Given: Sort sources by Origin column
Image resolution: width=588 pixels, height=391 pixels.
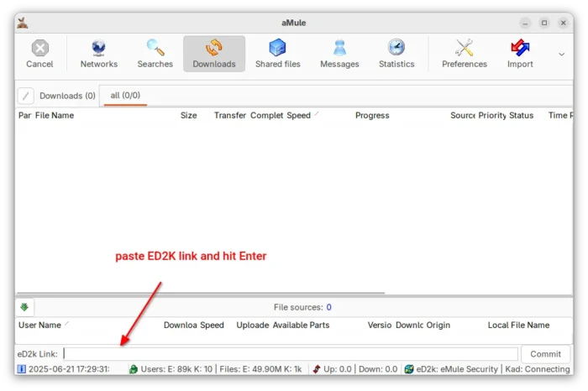Looking at the screenshot, I should 438,325.
